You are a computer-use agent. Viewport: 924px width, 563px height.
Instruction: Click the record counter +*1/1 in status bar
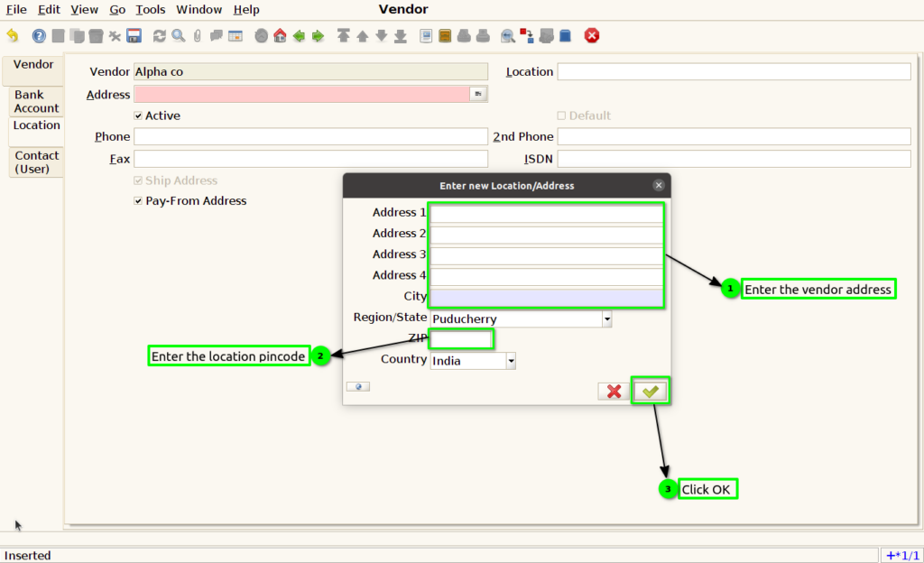[902, 556]
